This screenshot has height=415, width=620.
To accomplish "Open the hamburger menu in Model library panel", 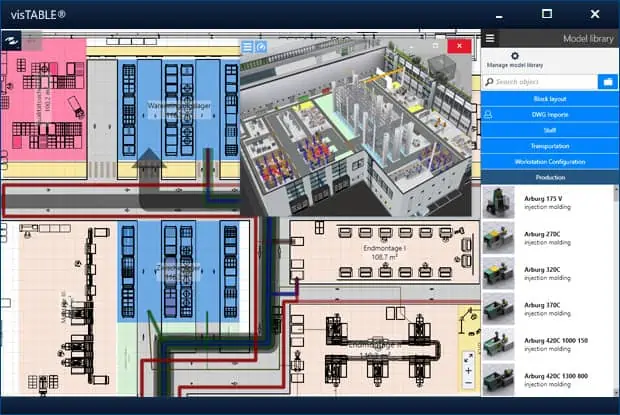I will point(490,38).
